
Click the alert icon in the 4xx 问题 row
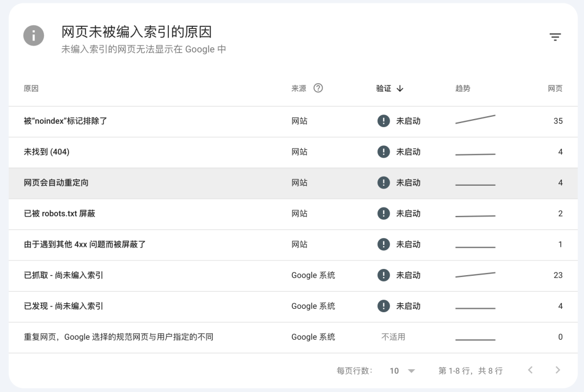(384, 244)
